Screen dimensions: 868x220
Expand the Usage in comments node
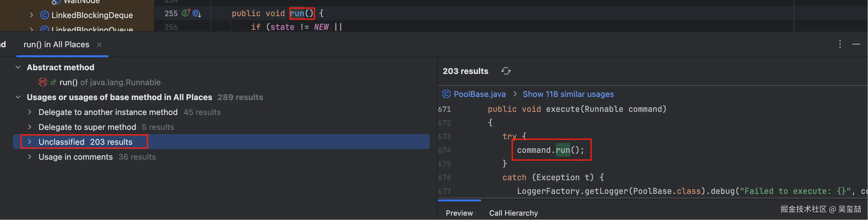30,157
